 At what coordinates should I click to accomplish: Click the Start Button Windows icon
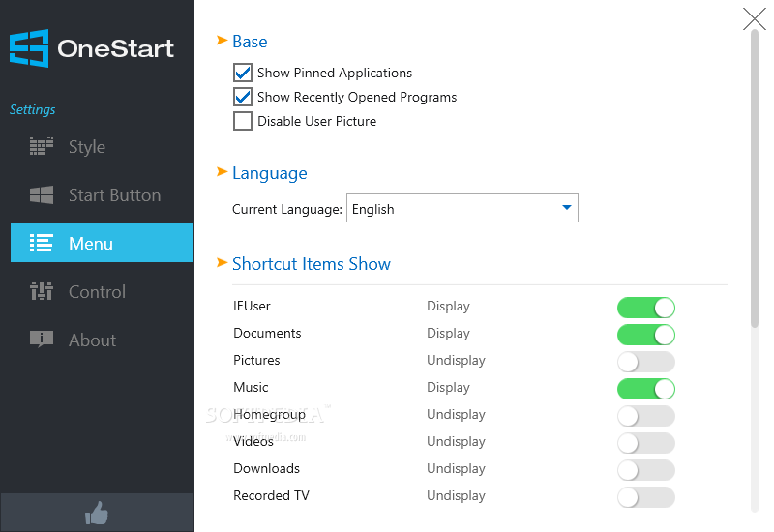pos(42,195)
